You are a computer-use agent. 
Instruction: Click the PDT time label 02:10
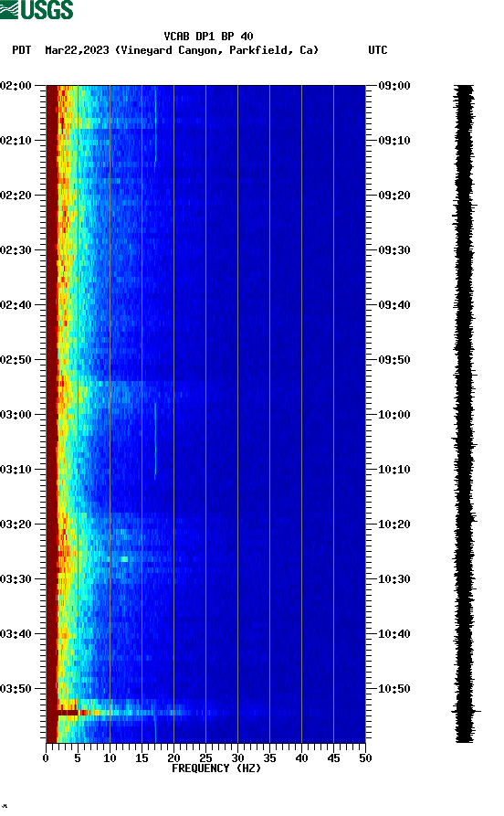16,141
